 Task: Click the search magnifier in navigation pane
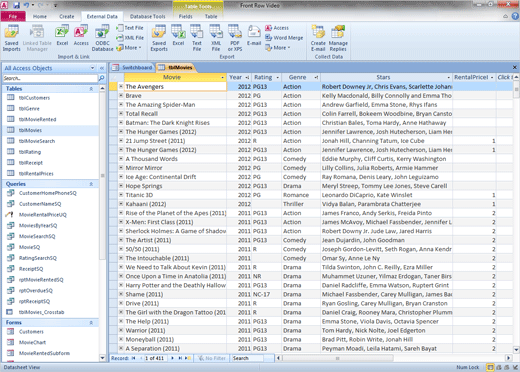[x=102, y=78]
